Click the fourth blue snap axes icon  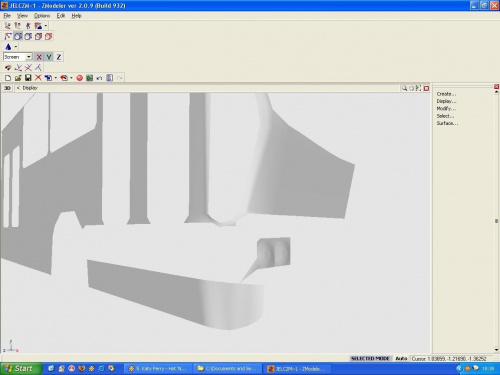click(38, 68)
